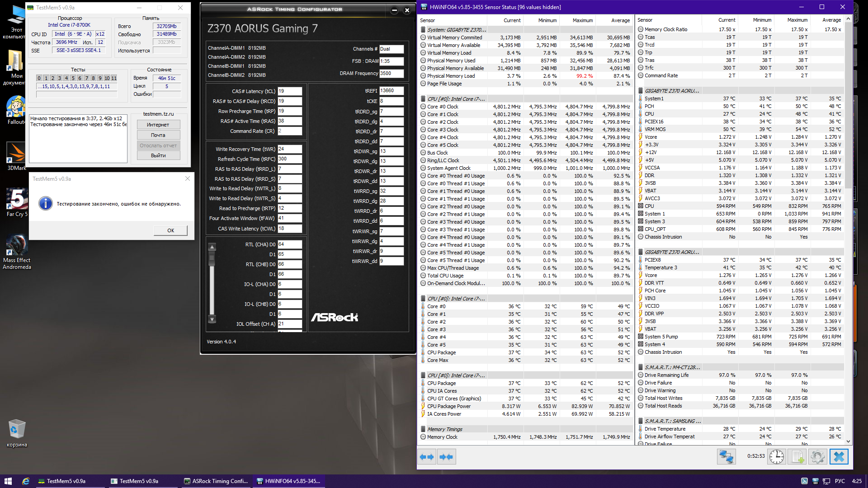Click the Выйти button in TestMem5
The width and height of the screenshot is (868, 488).
pyautogui.click(x=158, y=155)
